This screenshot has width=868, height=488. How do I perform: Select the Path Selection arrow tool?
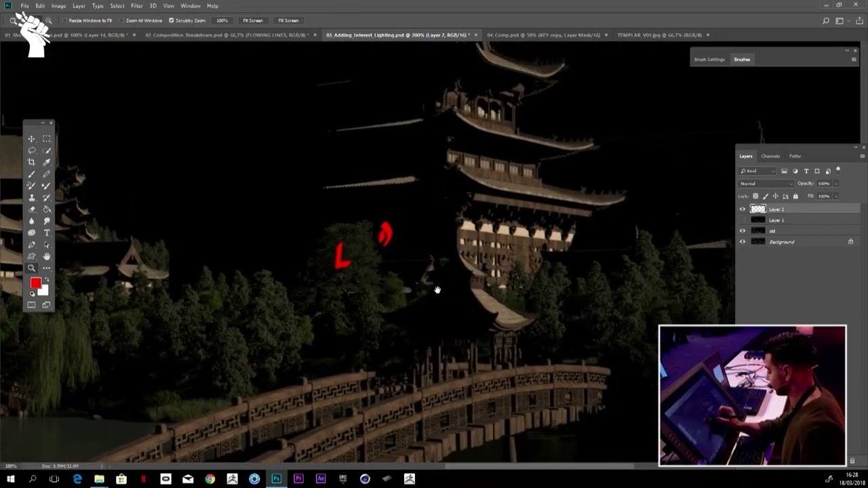pyautogui.click(x=46, y=244)
